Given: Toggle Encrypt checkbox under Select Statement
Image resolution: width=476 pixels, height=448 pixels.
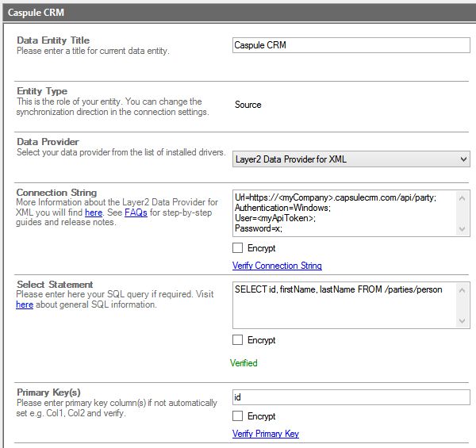Looking at the screenshot, I should [237, 340].
